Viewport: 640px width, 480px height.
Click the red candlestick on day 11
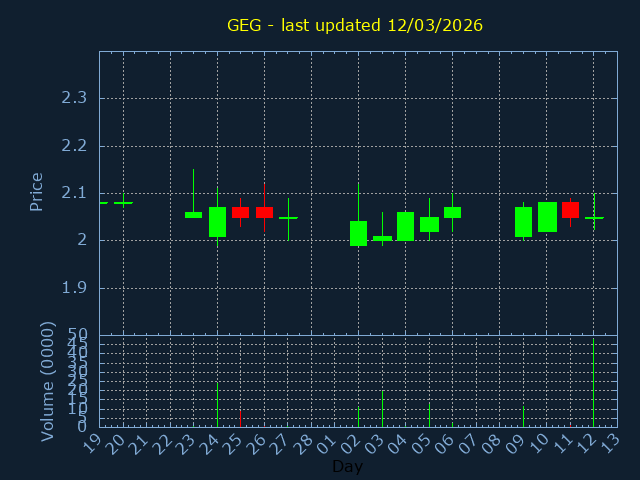click(x=570, y=209)
